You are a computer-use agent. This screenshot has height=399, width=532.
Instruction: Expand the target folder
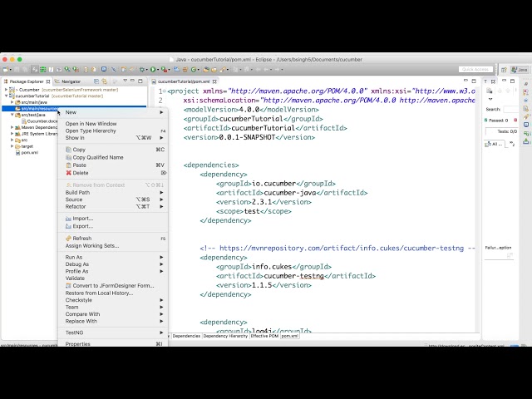pyautogui.click(x=12, y=146)
